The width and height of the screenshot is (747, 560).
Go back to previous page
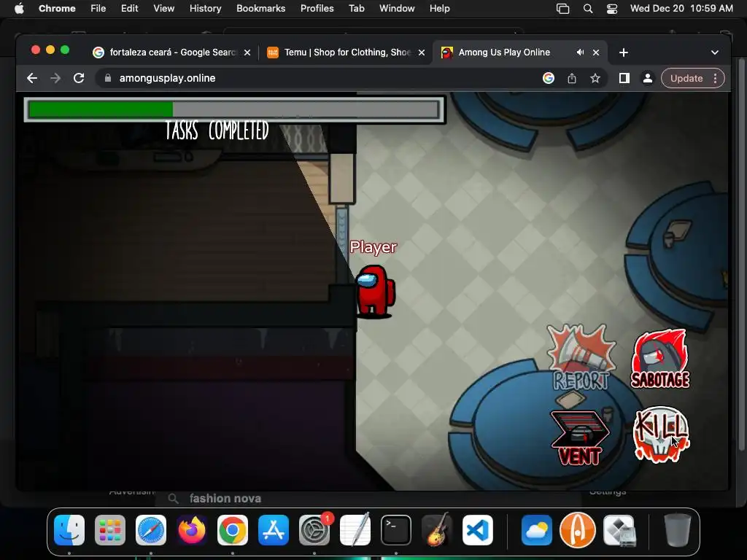coord(32,78)
